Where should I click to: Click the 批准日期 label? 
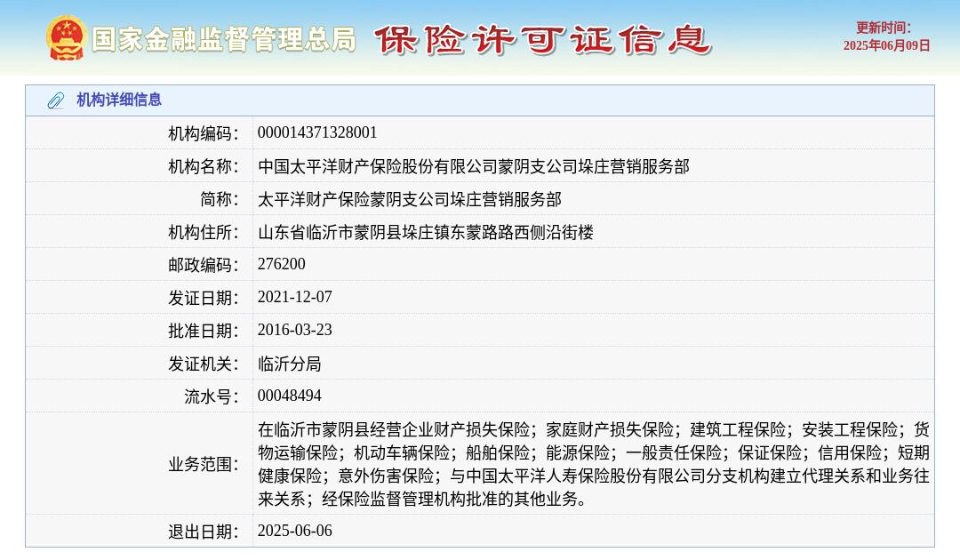click(204, 331)
